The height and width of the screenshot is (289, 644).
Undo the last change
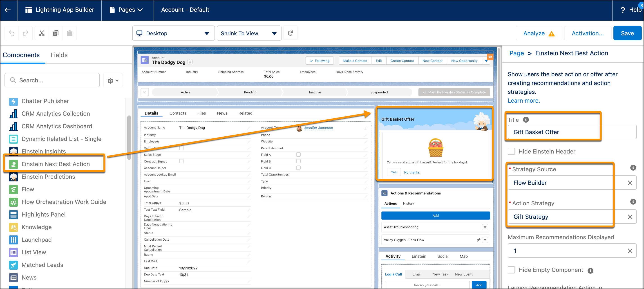pos(12,33)
